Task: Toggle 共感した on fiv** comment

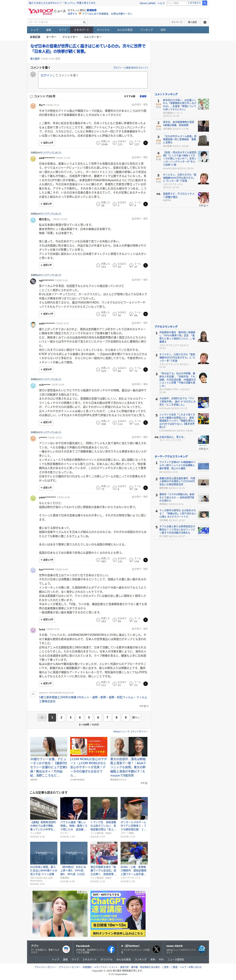Action: coord(98,143)
